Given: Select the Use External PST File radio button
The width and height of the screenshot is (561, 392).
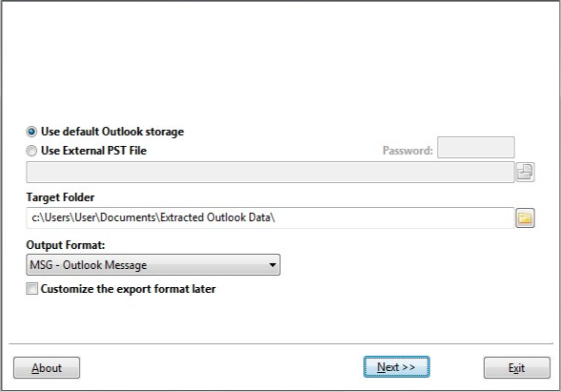Looking at the screenshot, I should (x=31, y=151).
